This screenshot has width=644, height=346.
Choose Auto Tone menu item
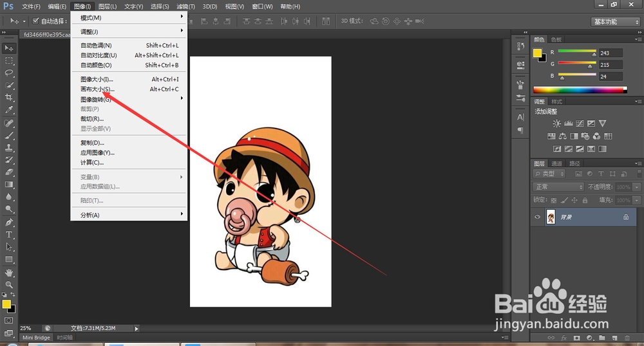tap(129, 45)
